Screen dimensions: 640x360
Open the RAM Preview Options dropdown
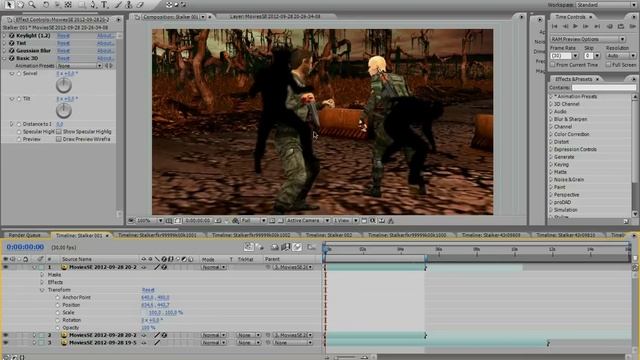click(587, 39)
